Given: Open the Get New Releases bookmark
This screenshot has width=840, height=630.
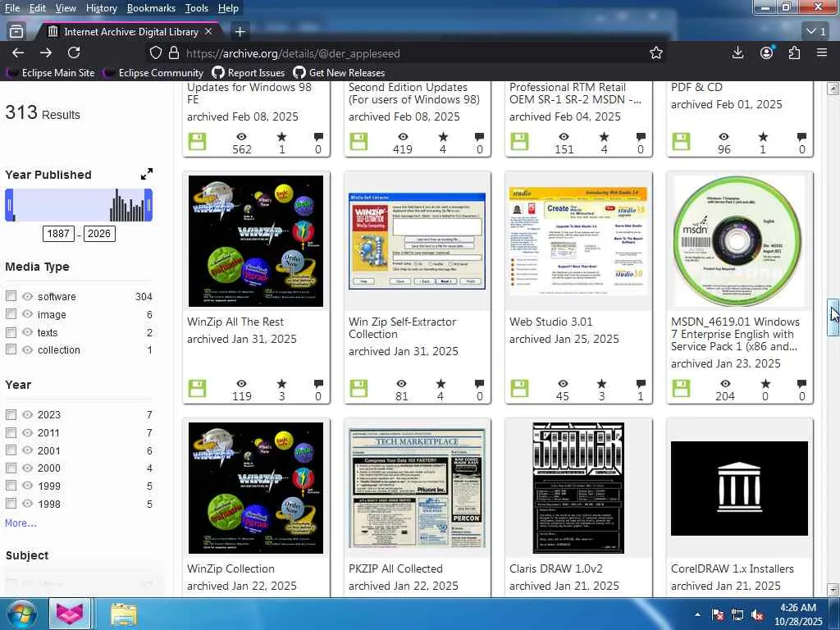Looking at the screenshot, I should [339, 72].
